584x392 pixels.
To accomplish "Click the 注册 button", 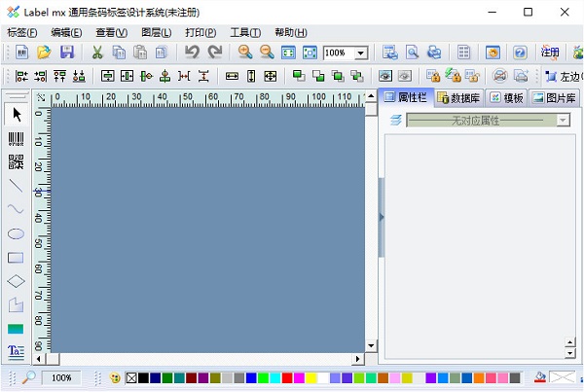I will [x=550, y=53].
